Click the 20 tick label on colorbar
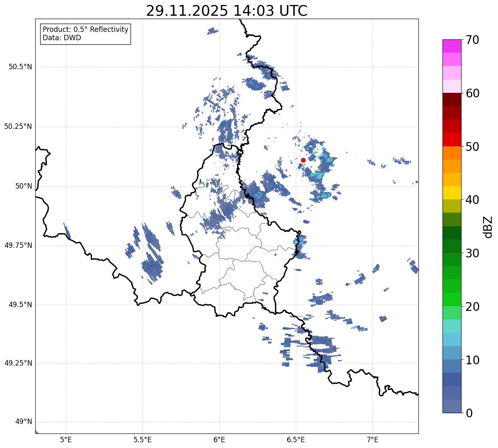 coord(472,307)
